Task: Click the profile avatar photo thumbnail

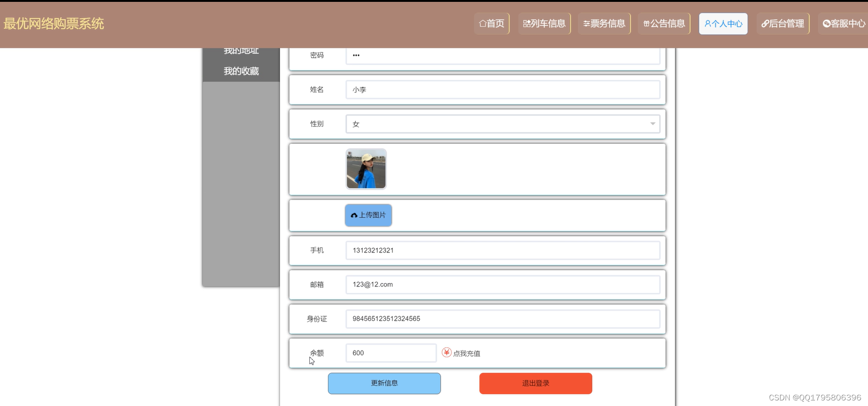Action: [x=366, y=169]
